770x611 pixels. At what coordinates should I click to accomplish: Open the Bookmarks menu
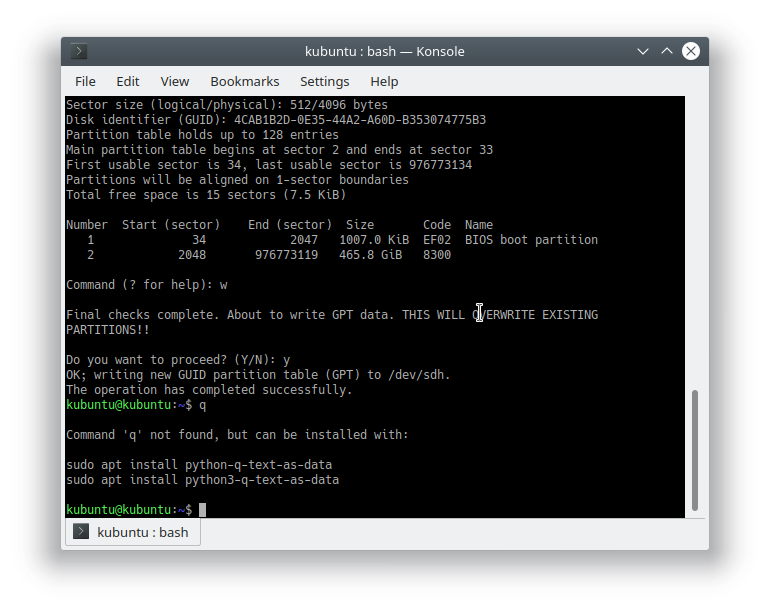coord(244,81)
